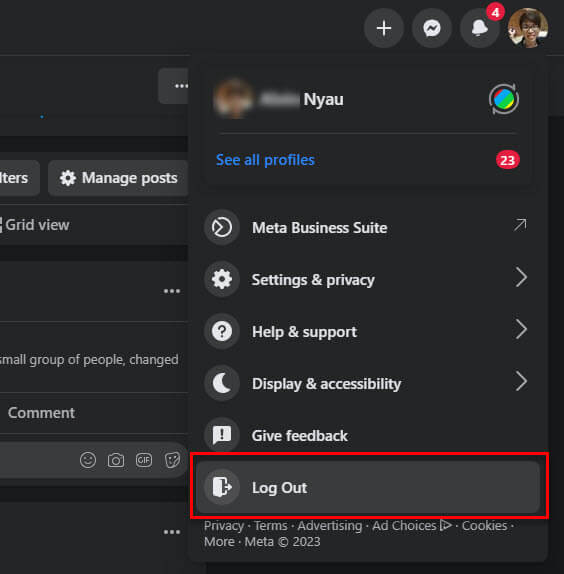Open Display & accessibility
The width and height of the screenshot is (564, 574).
368,383
